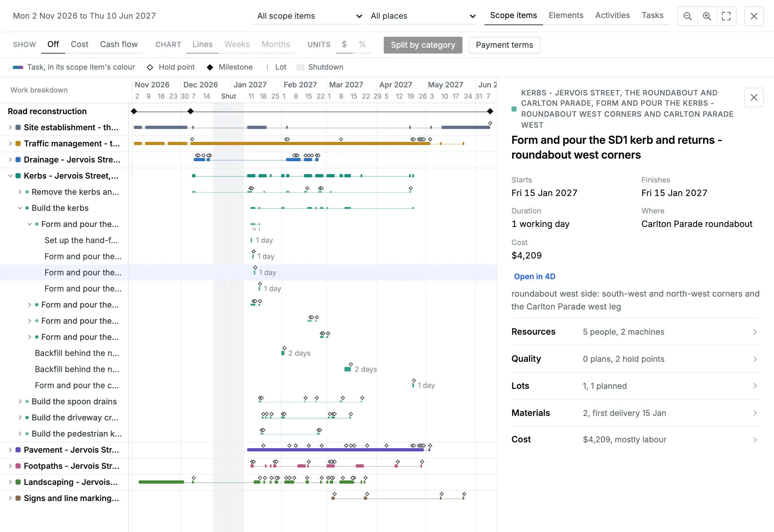
Task: Click the zoom out magnifier icon
Action: pyautogui.click(x=687, y=16)
